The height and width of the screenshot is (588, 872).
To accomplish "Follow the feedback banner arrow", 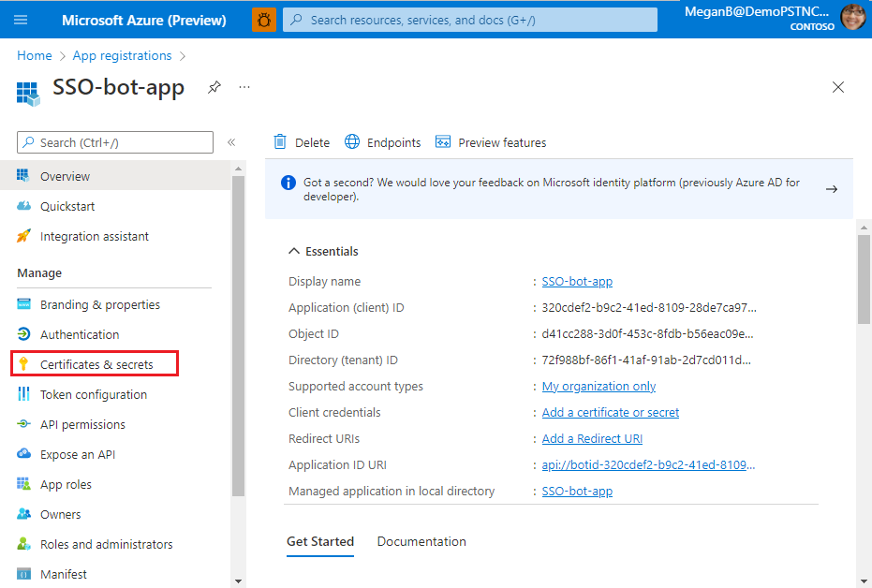I will point(832,189).
